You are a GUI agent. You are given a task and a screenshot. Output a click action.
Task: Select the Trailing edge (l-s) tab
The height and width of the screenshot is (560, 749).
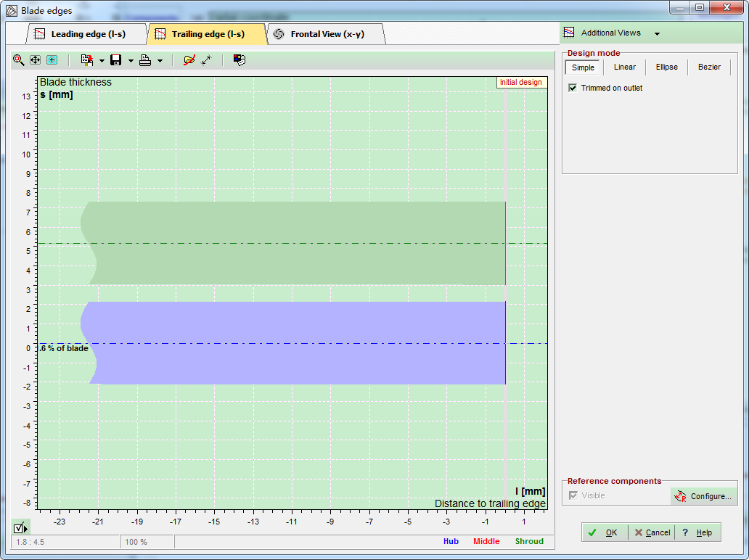tap(208, 34)
